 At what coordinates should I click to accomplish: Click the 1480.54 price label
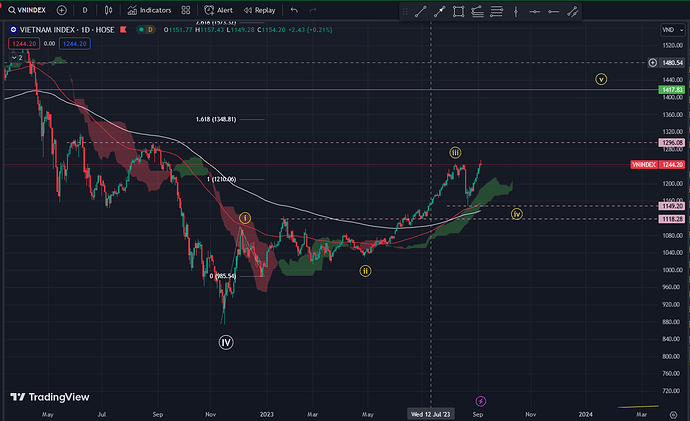pyautogui.click(x=672, y=63)
